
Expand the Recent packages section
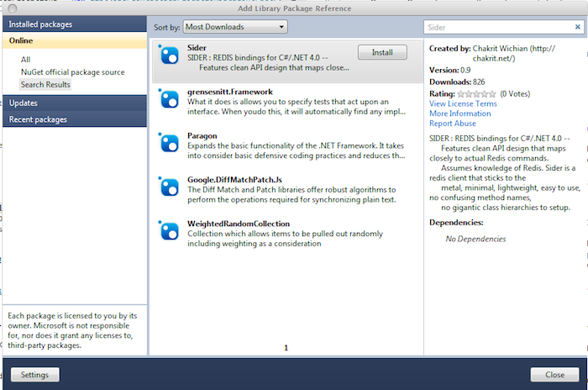[75, 119]
